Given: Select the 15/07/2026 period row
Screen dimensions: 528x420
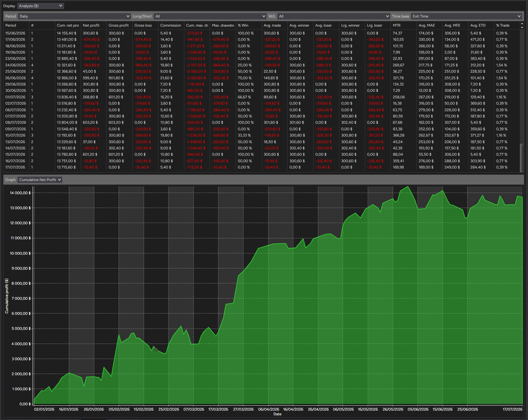Looking at the screenshot, I should tap(262, 154).
